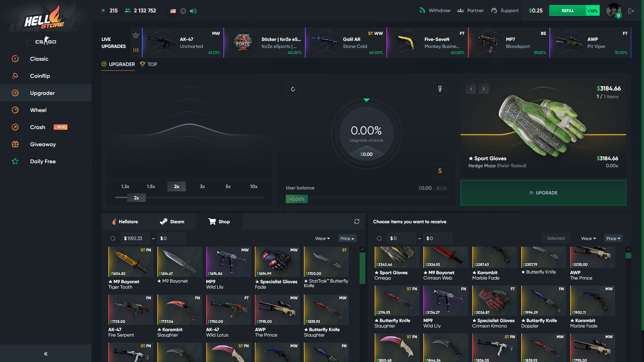The height and width of the screenshot is (362, 644).
Task: Click the orange dollar balance icon
Action: (x=440, y=171)
